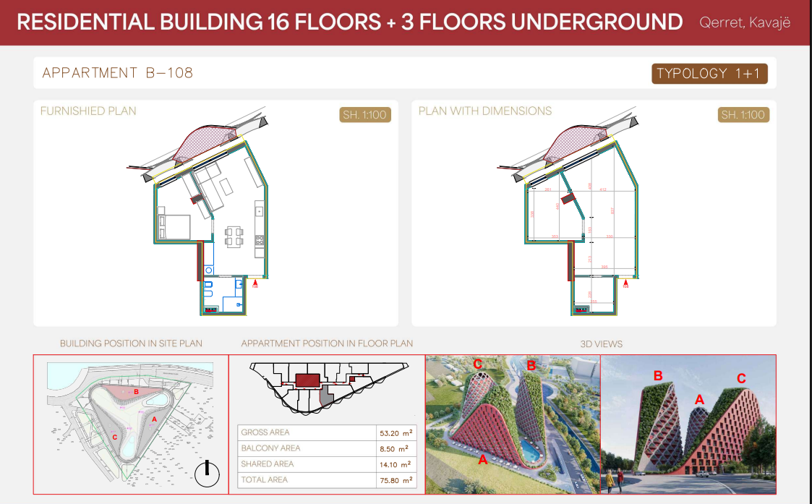Viewport: 812px width, 504px height.
Task: Click the Qerret, Kavajë location text
Action: tap(745, 22)
